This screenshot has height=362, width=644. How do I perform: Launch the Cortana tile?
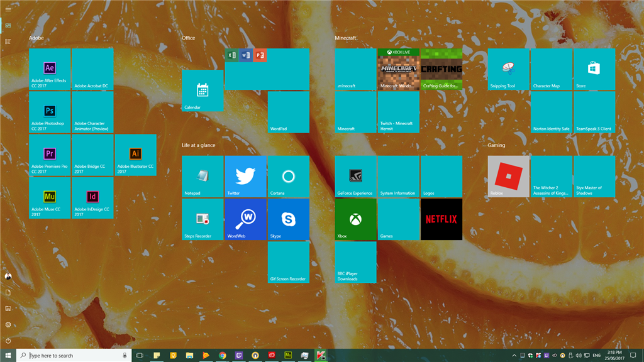[289, 177]
